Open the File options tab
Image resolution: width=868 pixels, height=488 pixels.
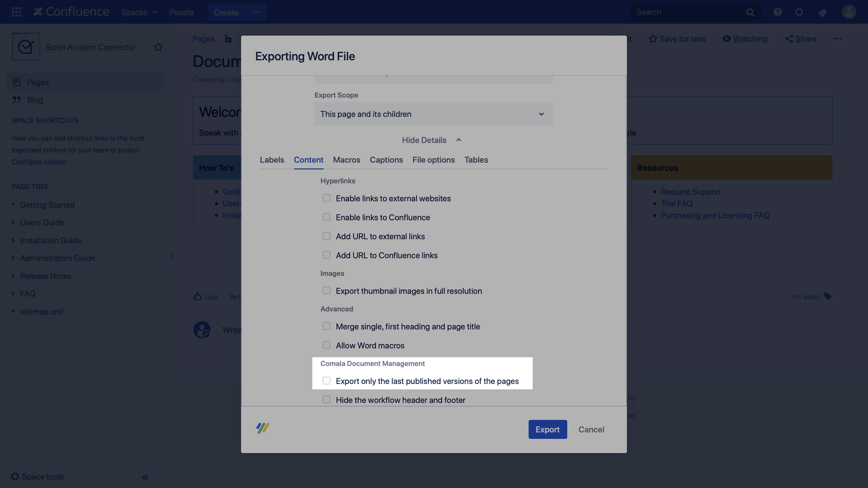(433, 160)
